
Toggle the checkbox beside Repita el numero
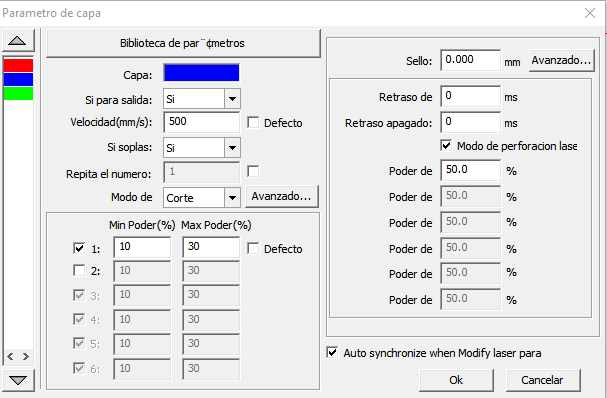click(253, 171)
